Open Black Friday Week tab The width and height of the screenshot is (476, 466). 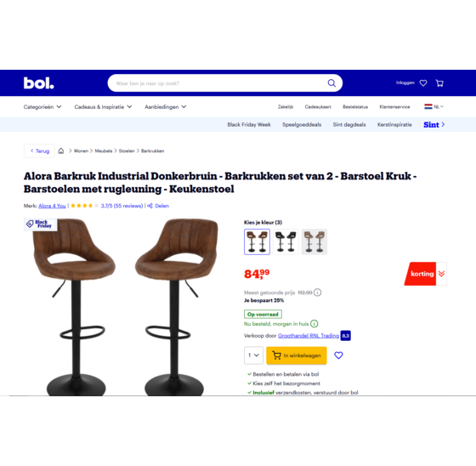[249, 124]
